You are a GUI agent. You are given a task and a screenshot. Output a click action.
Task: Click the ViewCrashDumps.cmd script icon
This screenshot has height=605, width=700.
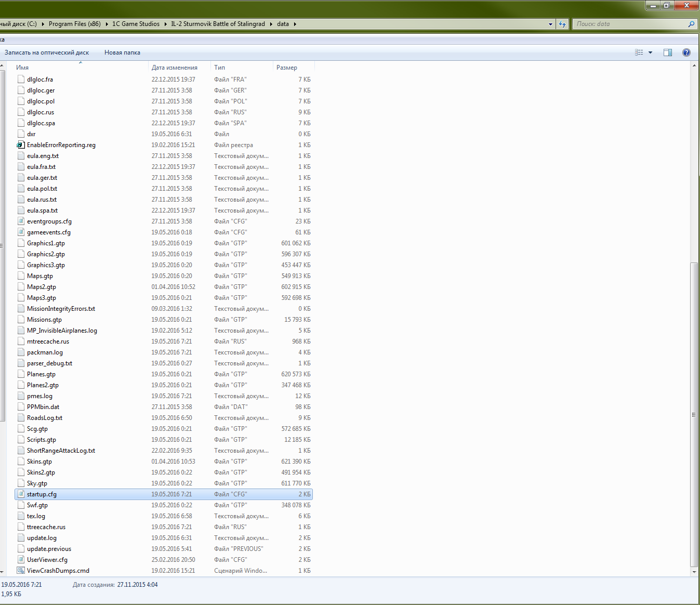[x=21, y=571]
